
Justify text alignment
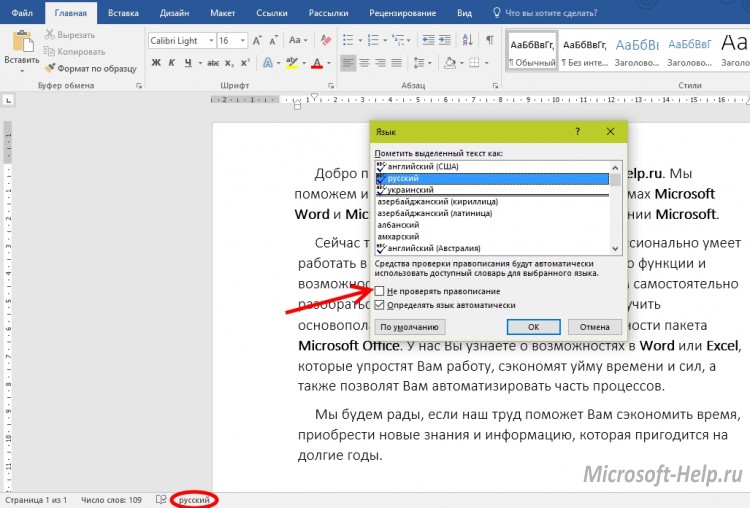[397, 63]
